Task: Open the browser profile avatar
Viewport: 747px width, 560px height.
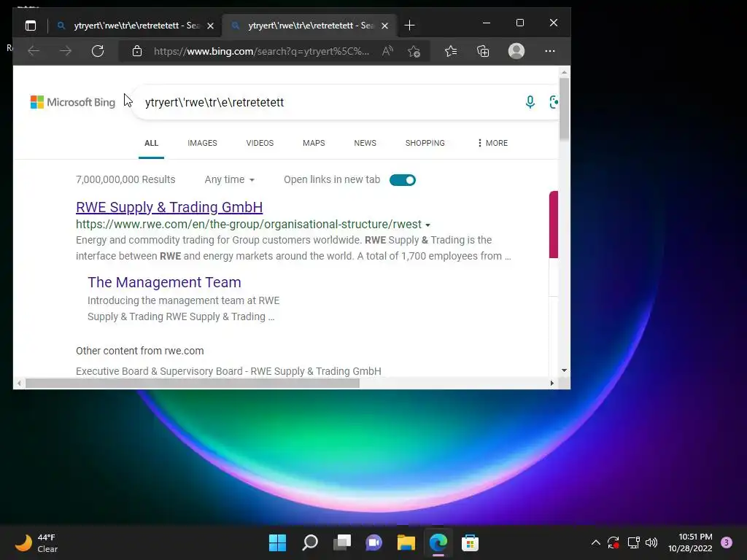Action: (516, 51)
